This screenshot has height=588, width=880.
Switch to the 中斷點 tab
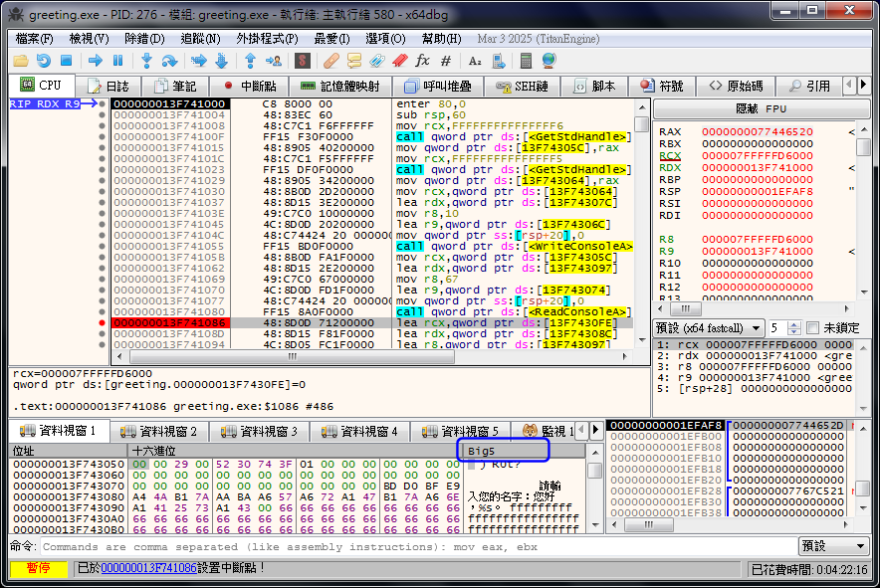point(250,87)
